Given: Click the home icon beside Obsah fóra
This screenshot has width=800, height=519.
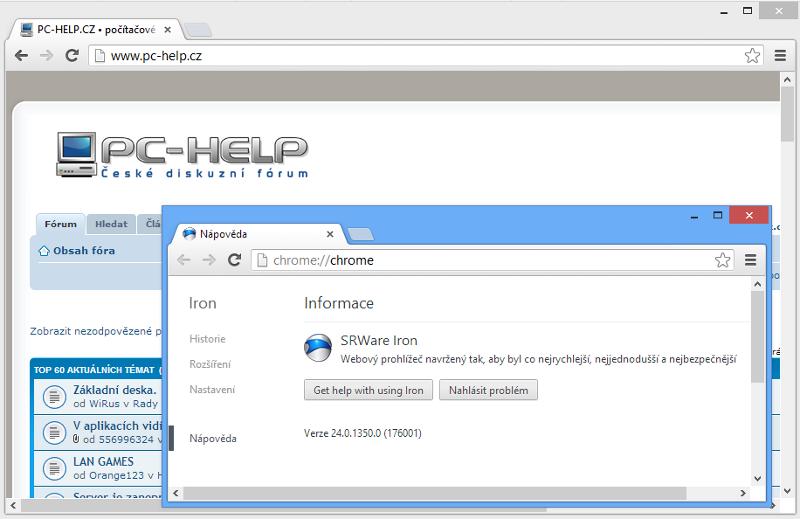Looking at the screenshot, I should pos(44,251).
